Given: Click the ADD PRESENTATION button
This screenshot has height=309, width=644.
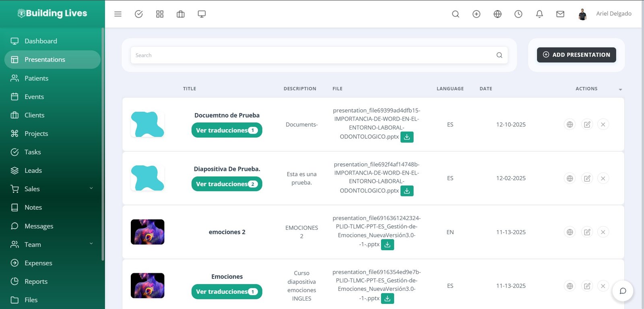Looking at the screenshot, I should (576, 55).
